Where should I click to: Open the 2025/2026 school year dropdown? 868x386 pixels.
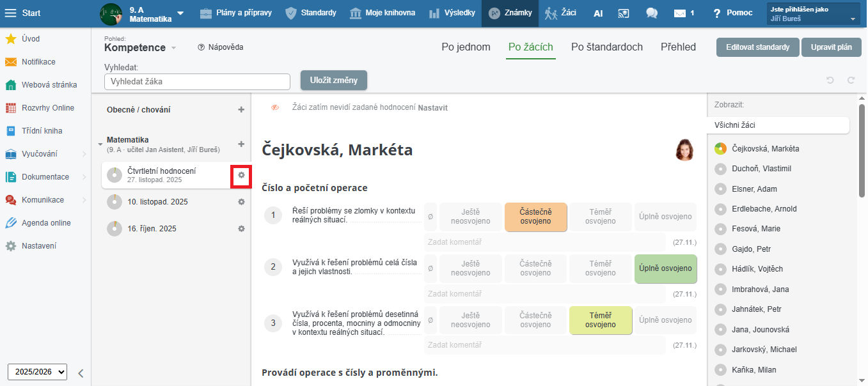coord(37,371)
